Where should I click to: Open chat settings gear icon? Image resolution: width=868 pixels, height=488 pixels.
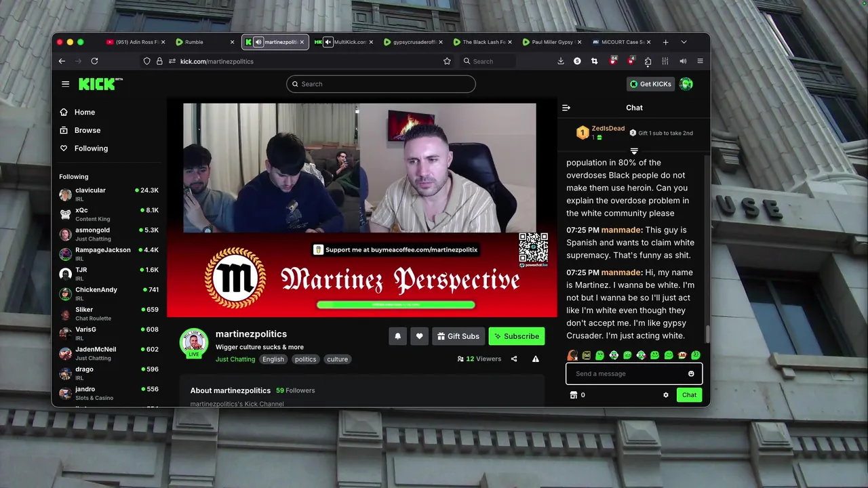point(666,395)
